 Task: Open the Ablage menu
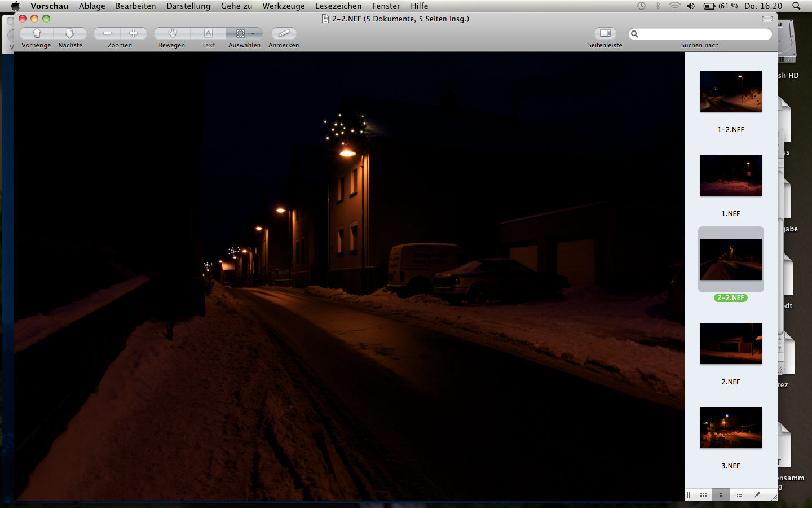tap(92, 6)
